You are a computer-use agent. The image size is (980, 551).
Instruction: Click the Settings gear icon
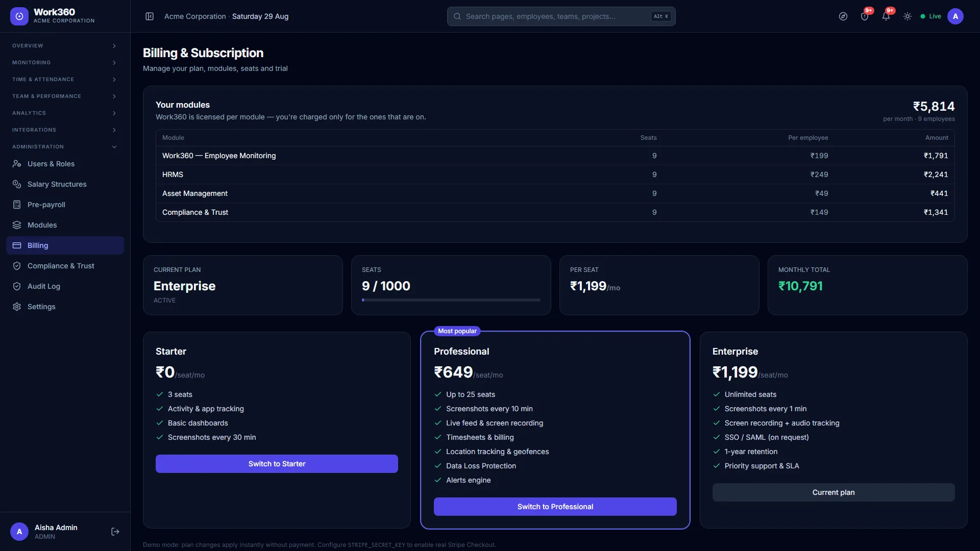(x=17, y=307)
